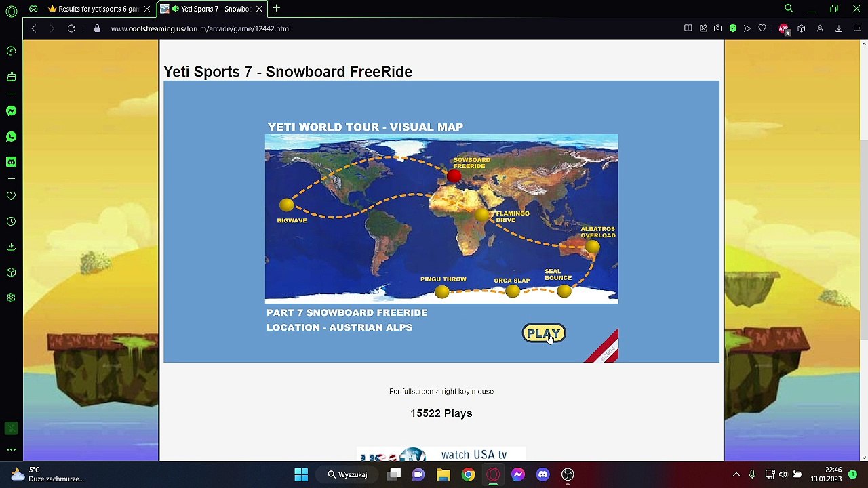
Task: Open the weather widget showing 5°C
Action: pos(47,474)
